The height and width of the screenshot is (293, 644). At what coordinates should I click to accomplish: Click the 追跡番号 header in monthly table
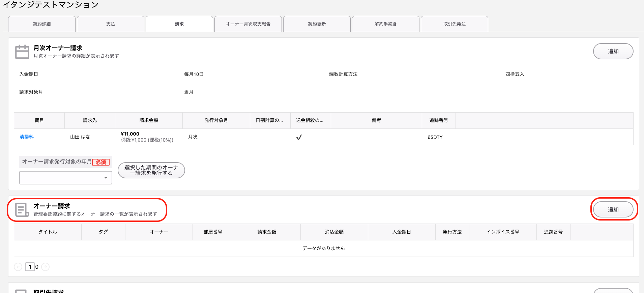coord(439,120)
